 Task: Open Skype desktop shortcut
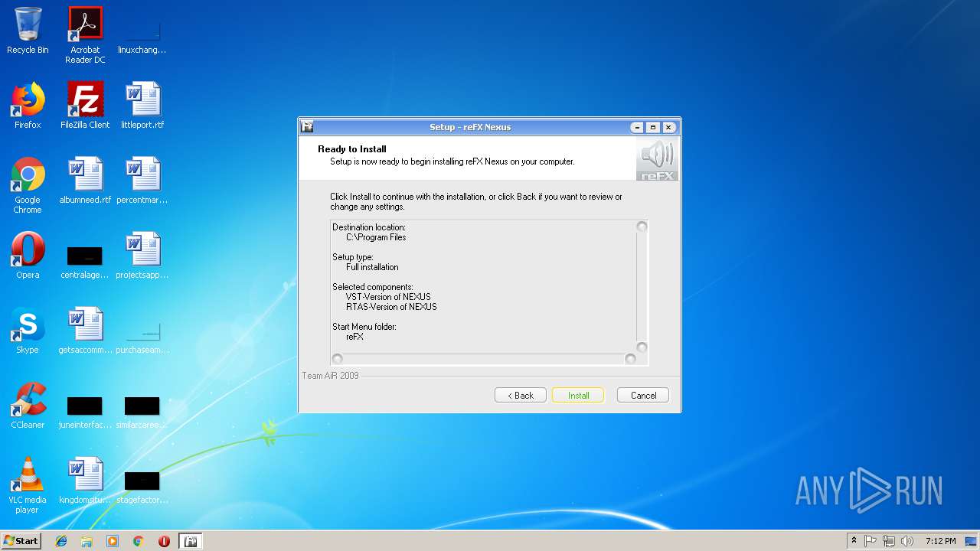point(28,331)
